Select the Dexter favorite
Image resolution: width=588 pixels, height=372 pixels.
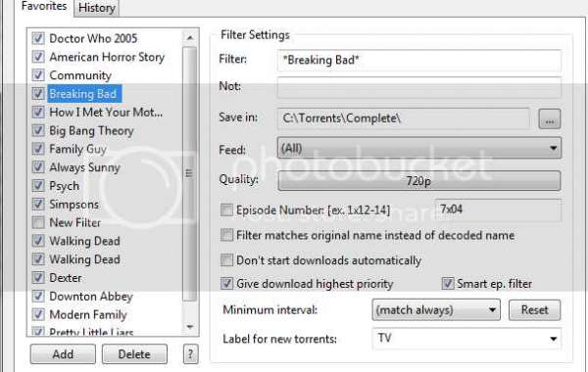(x=66, y=278)
